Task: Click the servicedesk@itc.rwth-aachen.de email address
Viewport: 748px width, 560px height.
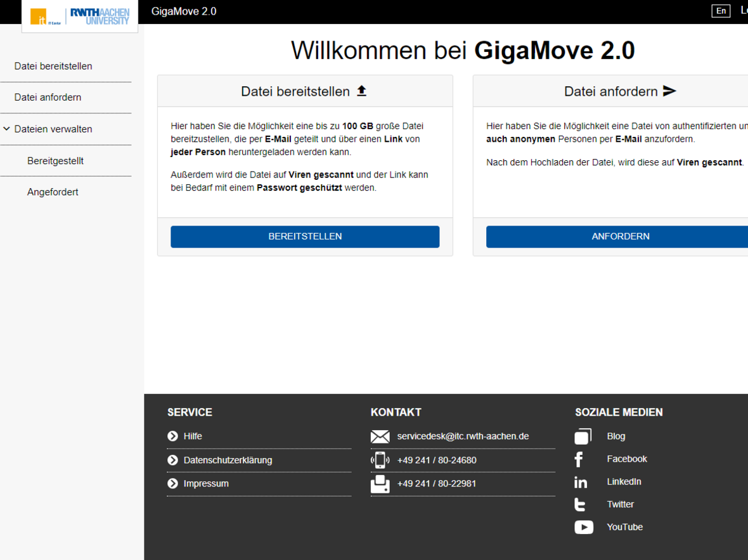Action: click(463, 436)
